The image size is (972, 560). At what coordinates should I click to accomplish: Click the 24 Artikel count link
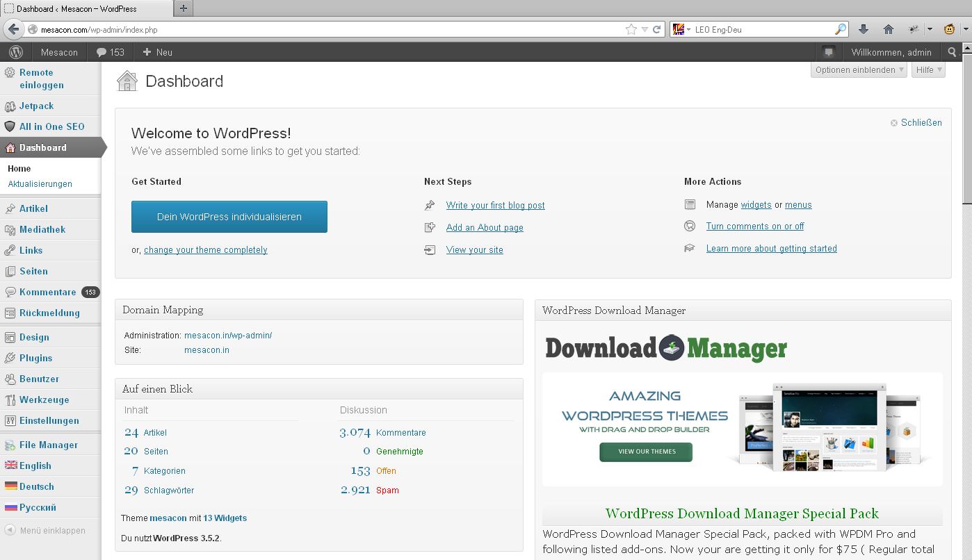tap(145, 432)
